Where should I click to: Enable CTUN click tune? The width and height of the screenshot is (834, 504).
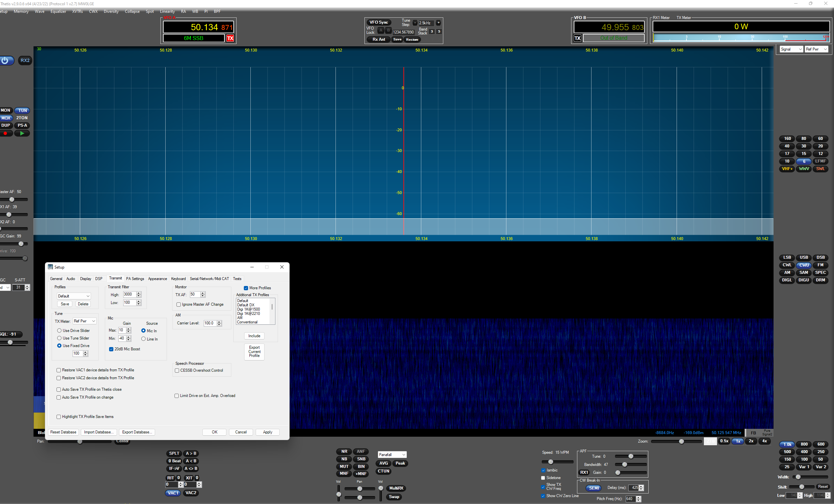pyautogui.click(x=383, y=471)
